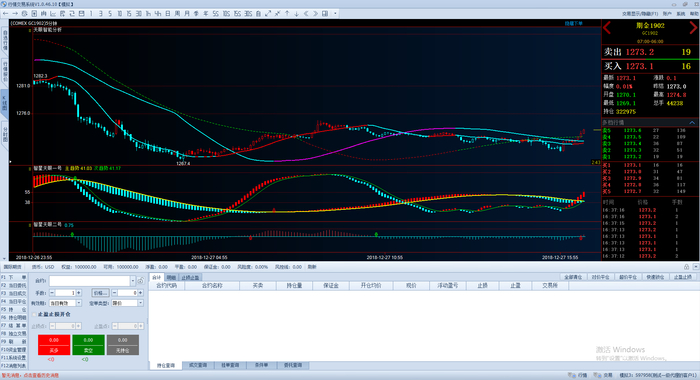The width and height of the screenshot is (700, 380).
Task: Open the 持仓查询 bottom tab
Action: [166, 365]
